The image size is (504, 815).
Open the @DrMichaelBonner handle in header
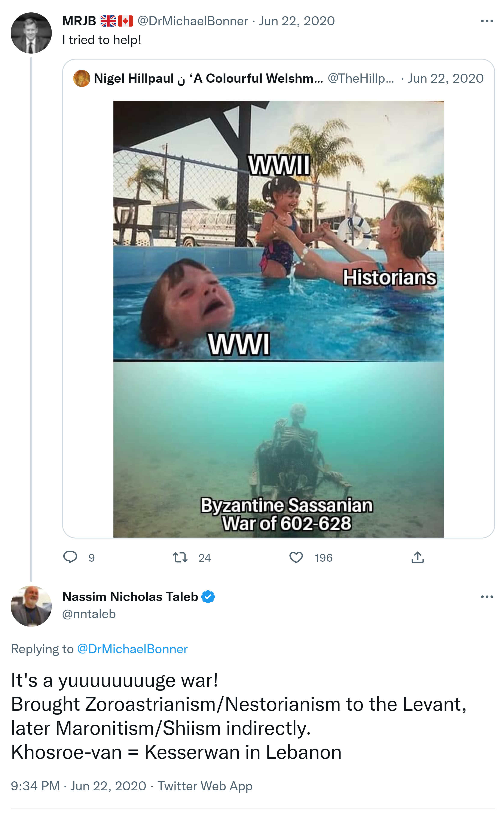pos(193,21)
